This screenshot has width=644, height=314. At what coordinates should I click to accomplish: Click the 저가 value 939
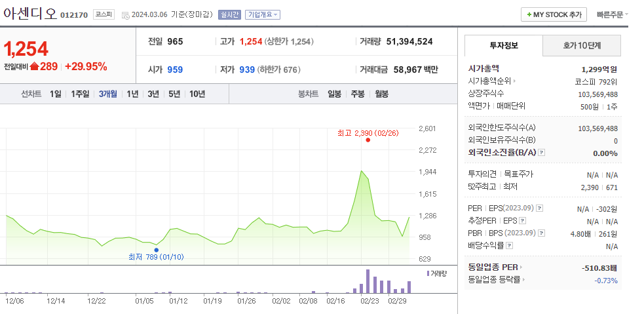coord(247,69)
